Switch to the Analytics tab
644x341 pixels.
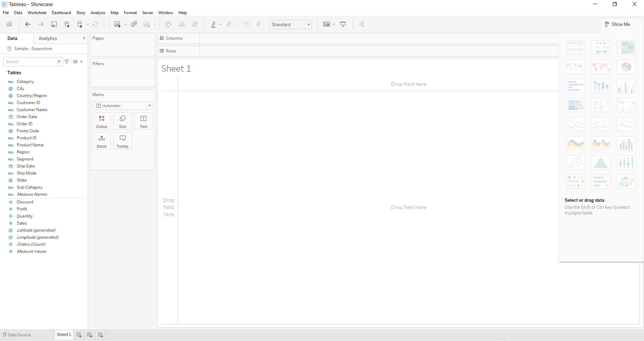[x=48, y=38]
